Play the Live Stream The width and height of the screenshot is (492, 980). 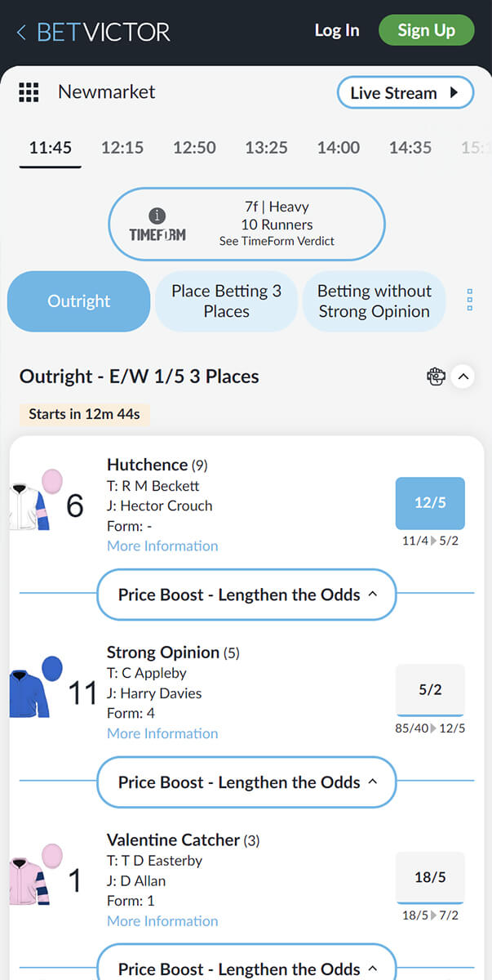406,92
